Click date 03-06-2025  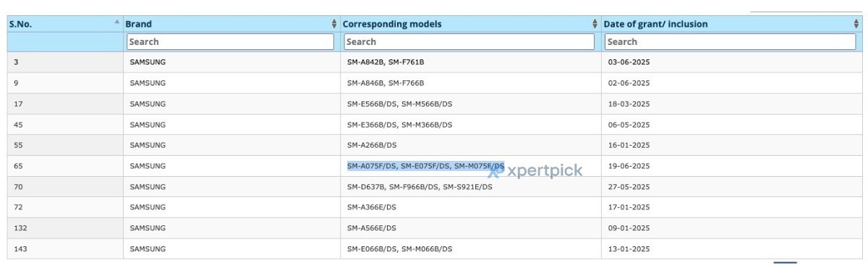pos(629,62)
